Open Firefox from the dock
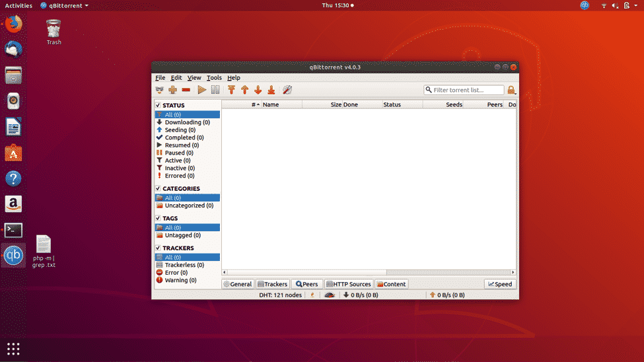Screen dimensions: 644x362 click(x=13, y=24)
